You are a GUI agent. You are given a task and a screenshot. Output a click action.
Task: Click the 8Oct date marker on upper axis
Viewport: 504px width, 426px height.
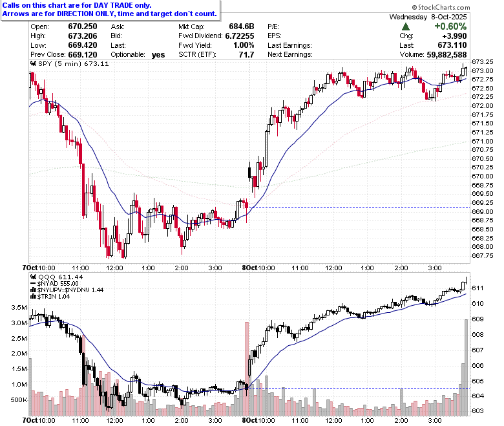point(250,268)
